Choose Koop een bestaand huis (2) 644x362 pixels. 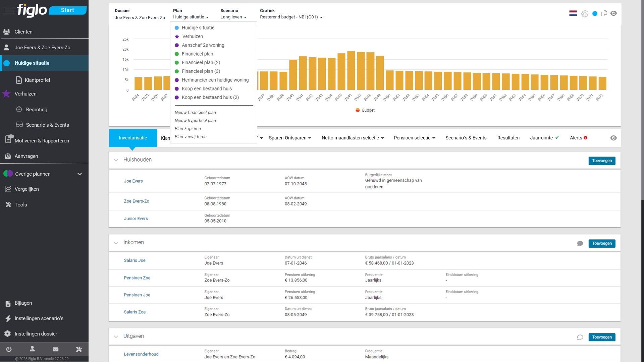pyautogui.click(x=210, y=98)
